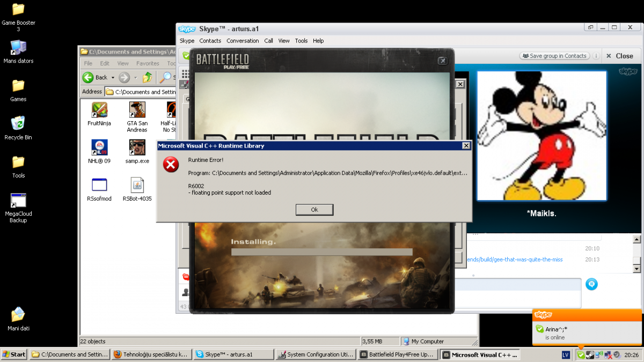Viewport: 644px width, 362px height.
Task: Open the Contacts menu in Skype
Action: 210,41
